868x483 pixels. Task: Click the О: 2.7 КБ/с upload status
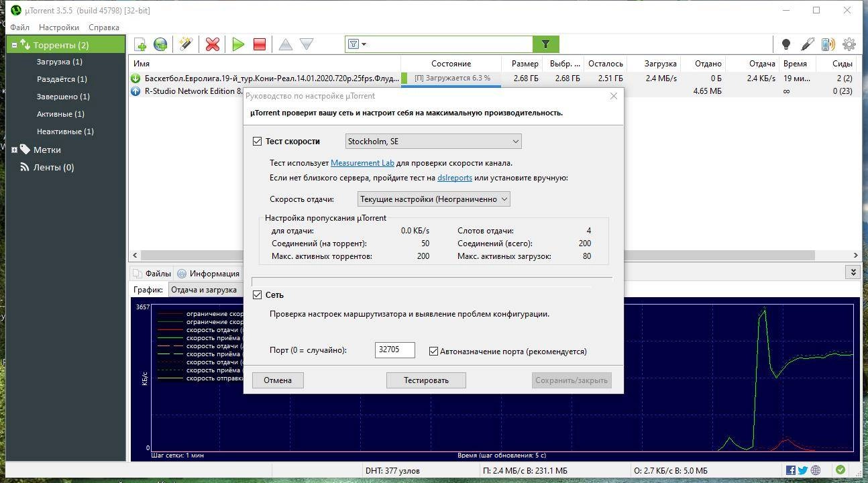(671, 471)
